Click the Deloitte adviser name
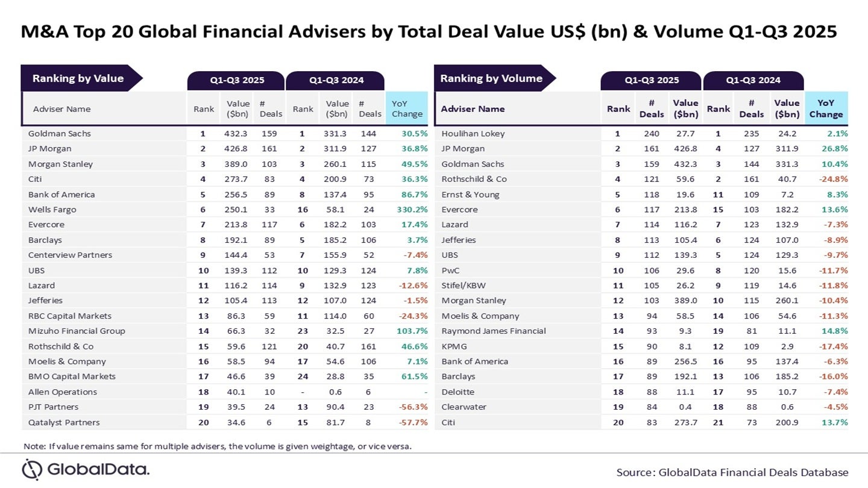Image resolution: width=868 pixels, height=488 pixels. click(x=458, y=392)
